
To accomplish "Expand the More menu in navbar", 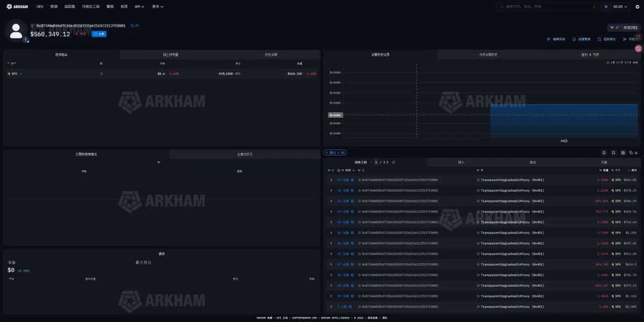I will tap(158, 6).
